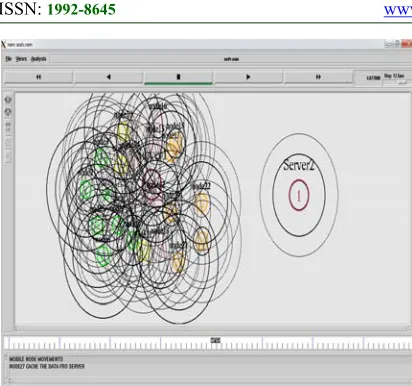Click 'MOBILE NODE MOVEMENTS' annotation line
412x386 pixels.
pyautogui.click(x=36, y=359)
